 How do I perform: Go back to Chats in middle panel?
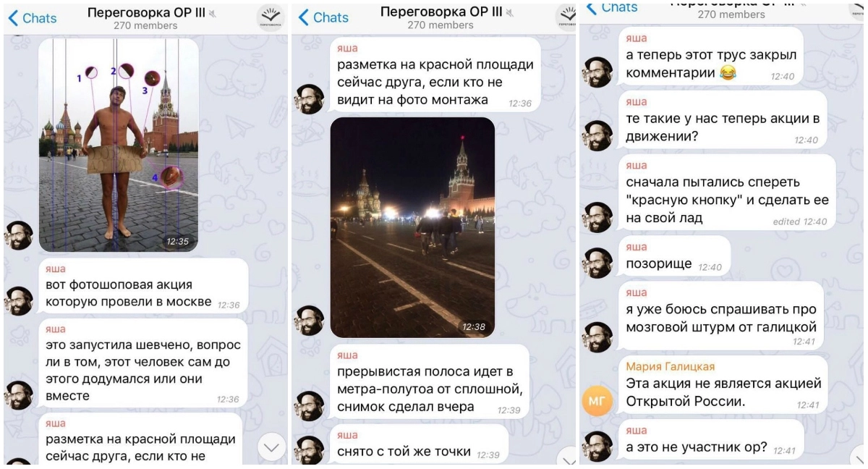tap(323, 17)
